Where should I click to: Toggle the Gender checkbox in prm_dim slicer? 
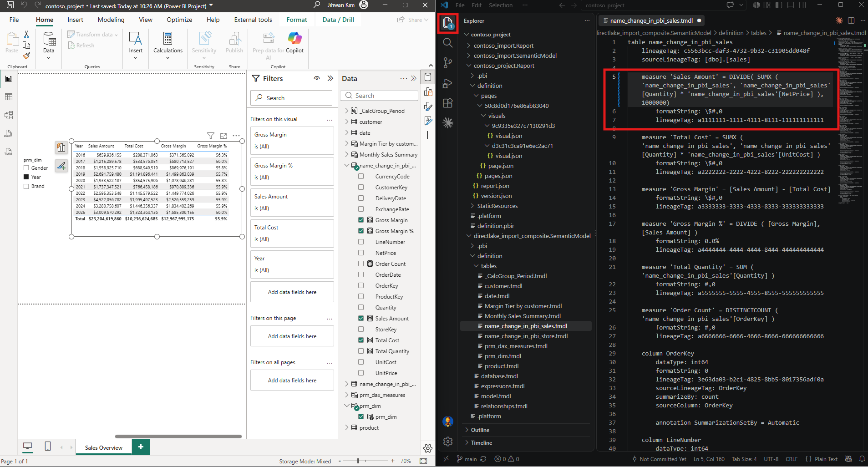(x=26, y=168)
